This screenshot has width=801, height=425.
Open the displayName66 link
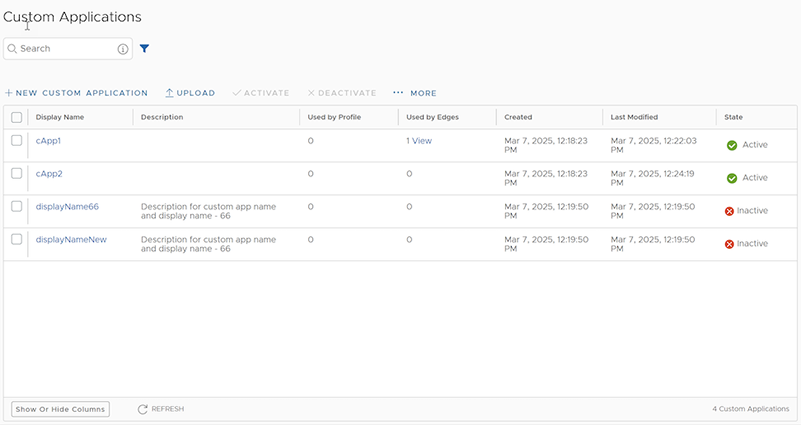pyautogui.click(x=67, y=207)
